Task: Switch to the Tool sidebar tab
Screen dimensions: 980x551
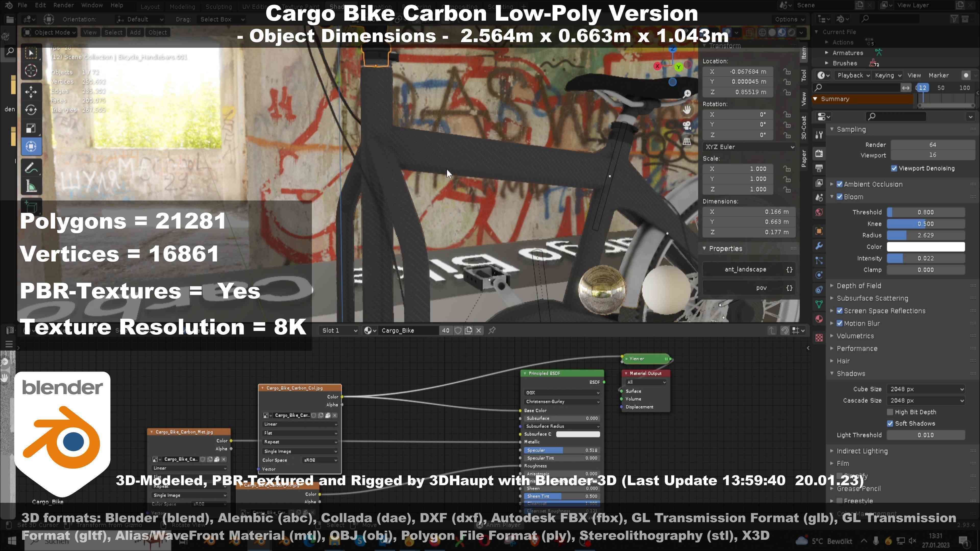Action: [x=803, y=75]
